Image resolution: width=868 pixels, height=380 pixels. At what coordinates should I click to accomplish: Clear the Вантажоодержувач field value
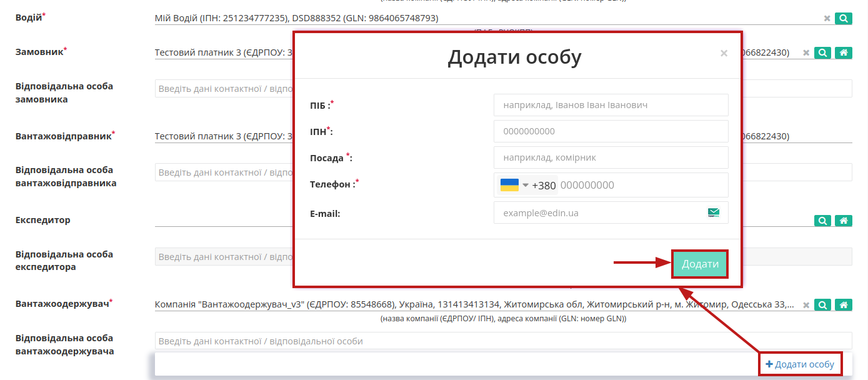tap(806, 305)
